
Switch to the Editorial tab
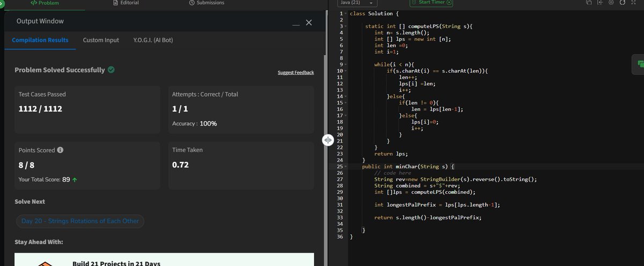coord(126,3)
